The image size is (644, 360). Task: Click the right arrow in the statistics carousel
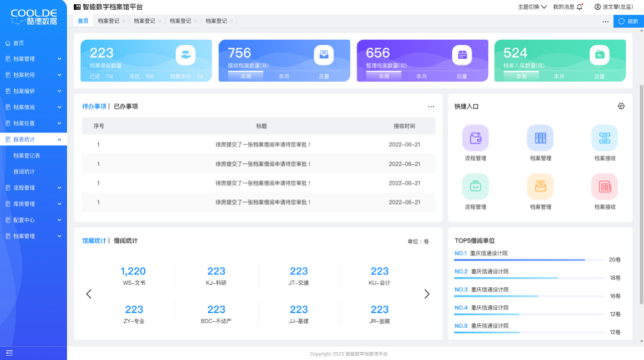pyautogui.click(x=427, y=294)
